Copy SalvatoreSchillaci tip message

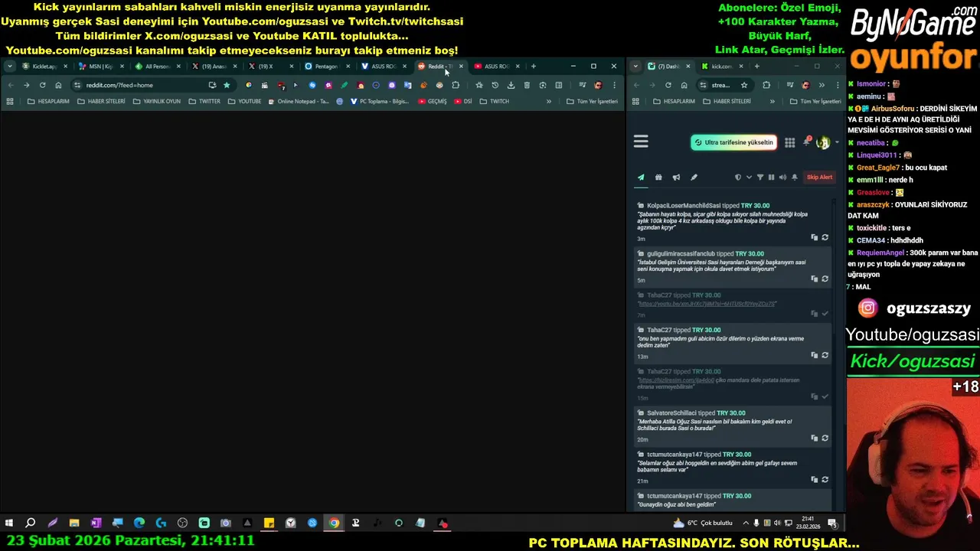tap(814, 438)
